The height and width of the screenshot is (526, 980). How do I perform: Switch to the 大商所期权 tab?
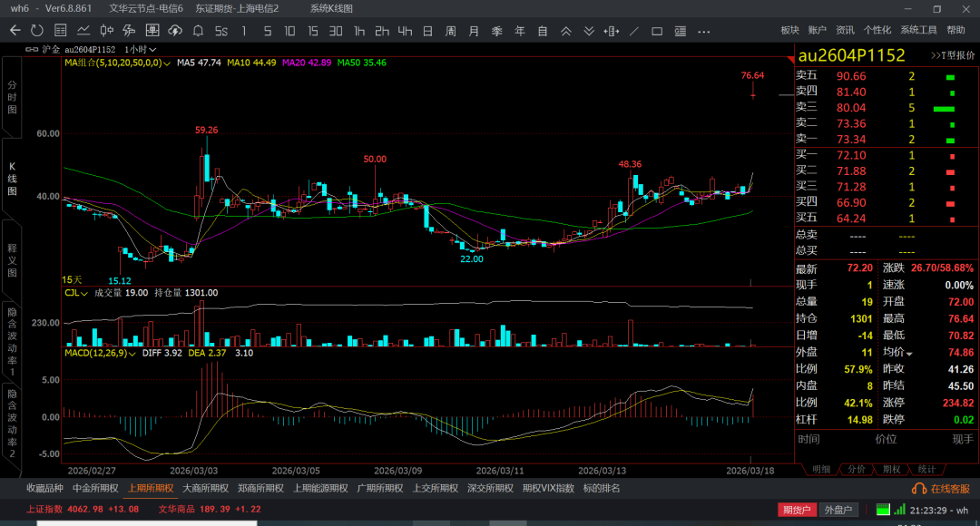[x=205, y=488]
